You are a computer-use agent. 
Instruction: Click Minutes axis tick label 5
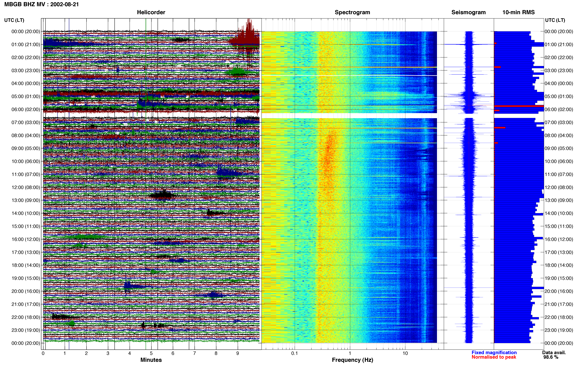tap(151, 353)
